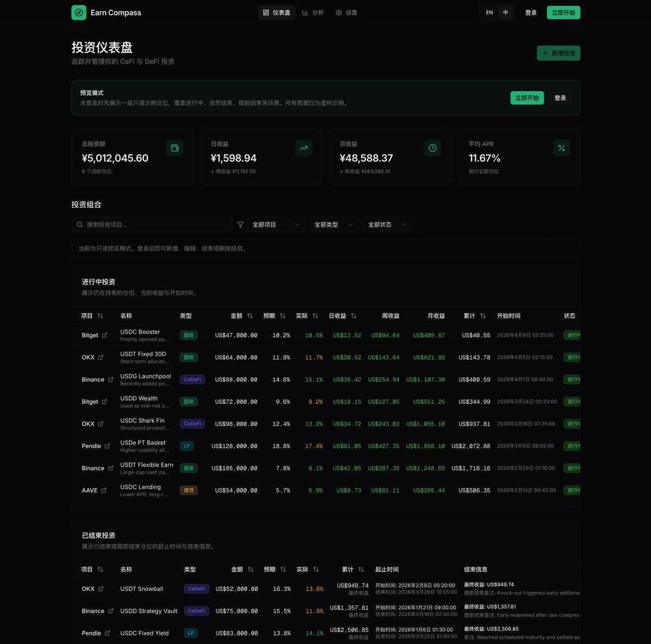Focus the 搜索投资项目 search field
Screen dimensions: 651x644
(152, 224)
